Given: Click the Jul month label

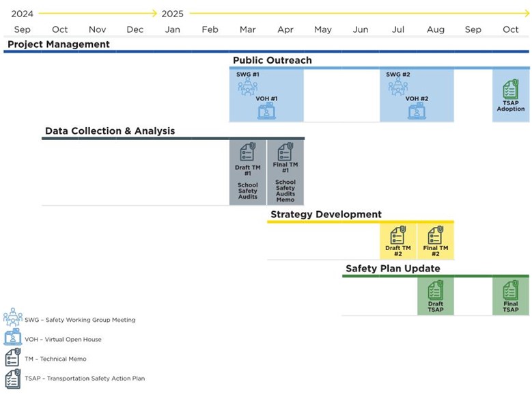Looking at the screenshot, I should [x=398, y=29].
